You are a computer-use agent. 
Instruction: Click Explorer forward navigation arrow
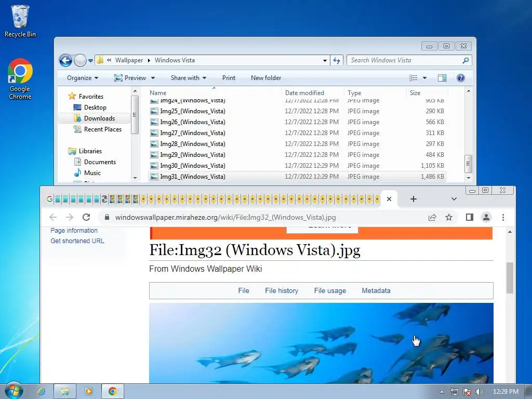pyautogui.click(x=80, y=60)
